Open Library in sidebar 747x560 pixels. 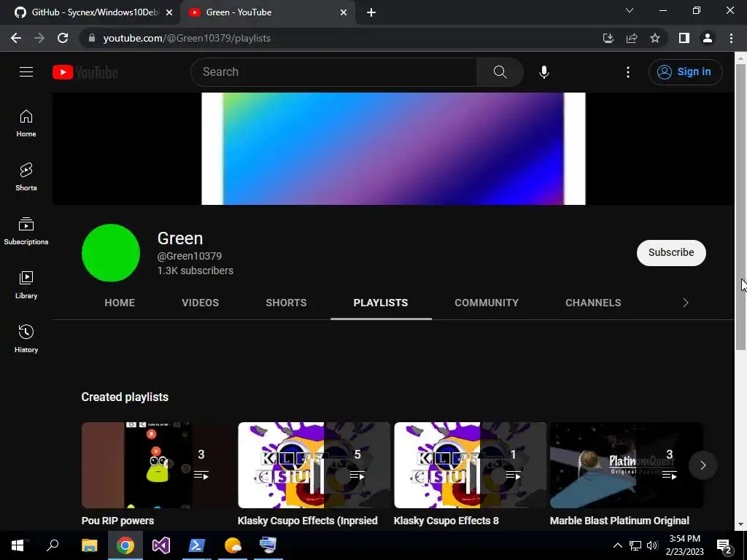pos(26,285)
